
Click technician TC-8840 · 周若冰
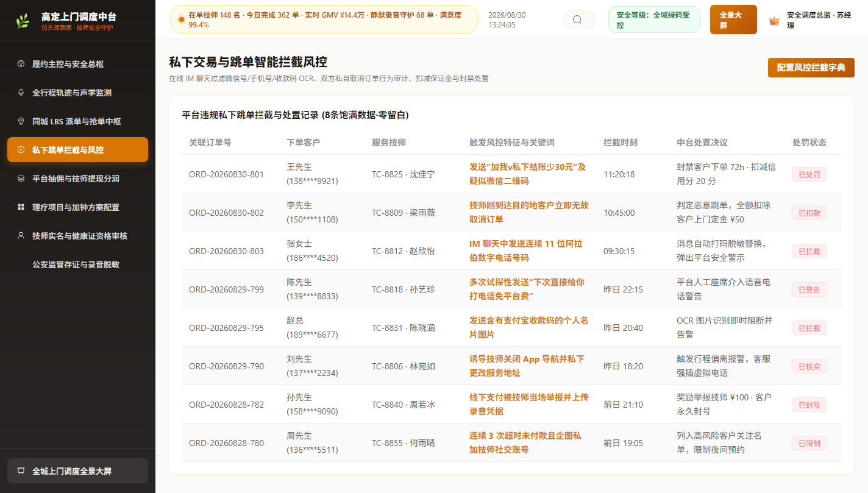(x=404, y=405)
